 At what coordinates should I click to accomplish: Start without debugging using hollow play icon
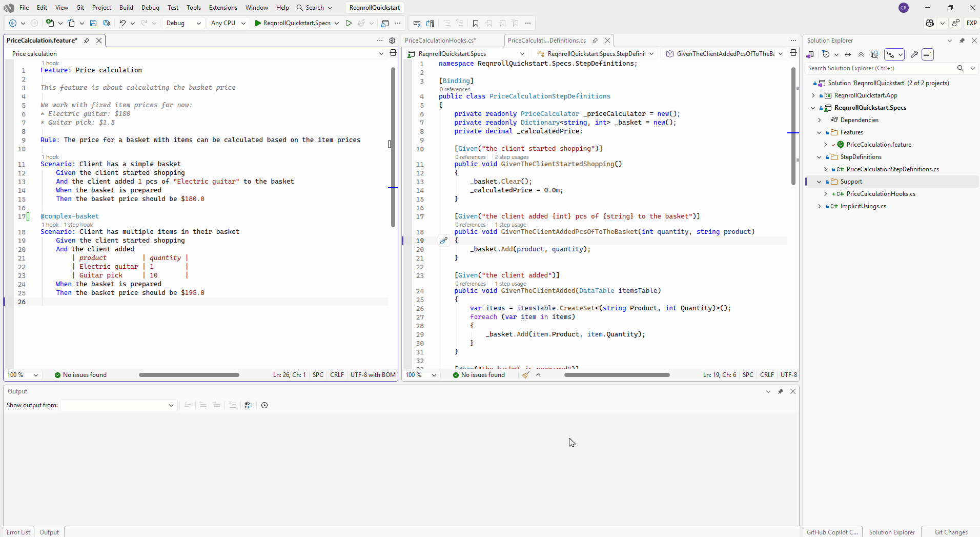pos(349,23)
